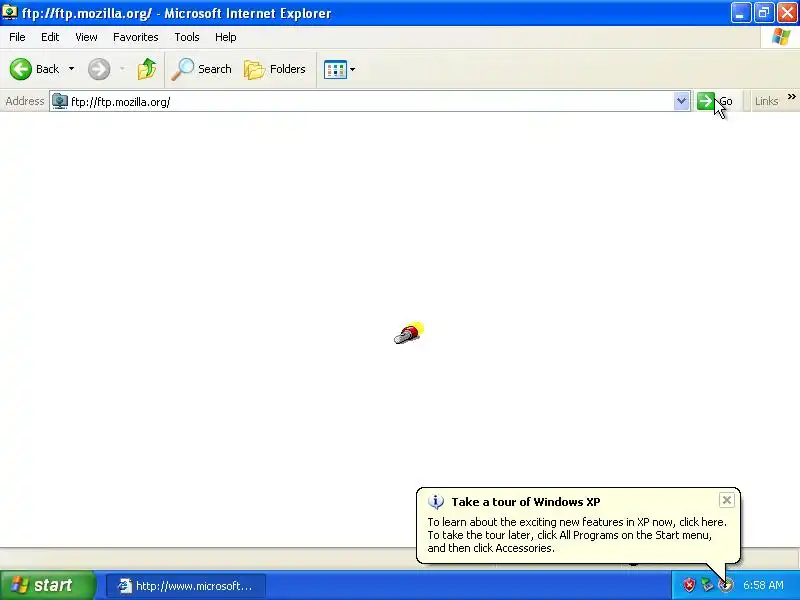Restore down the Internet Explorer window
The width and height of the screenshot is (800, 600).
(x=764, y=13)
